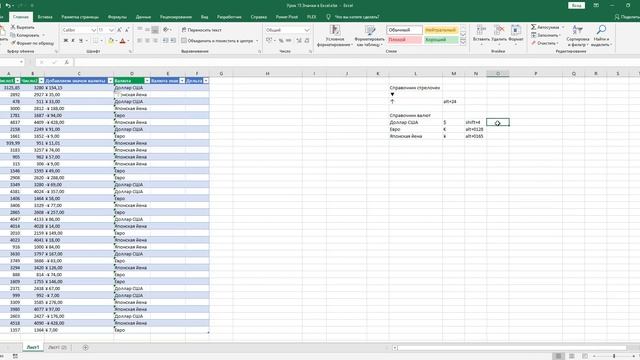The width and height of the screenshot is (640, 360).
Task: Increase font size with the larger A icon
Action: coord(120,30)
